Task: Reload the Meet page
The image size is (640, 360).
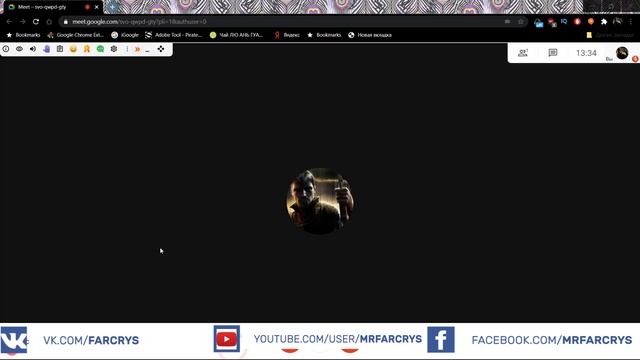Action: (x=36, y=22)
